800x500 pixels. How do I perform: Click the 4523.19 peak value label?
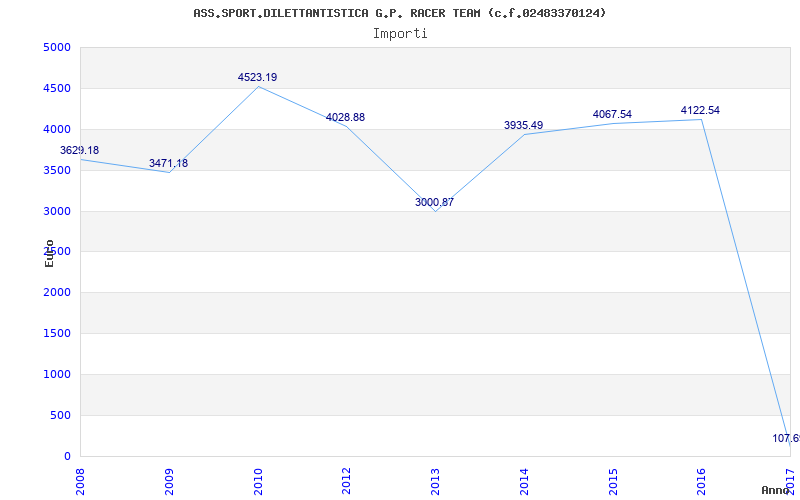[x=257, y=78]
